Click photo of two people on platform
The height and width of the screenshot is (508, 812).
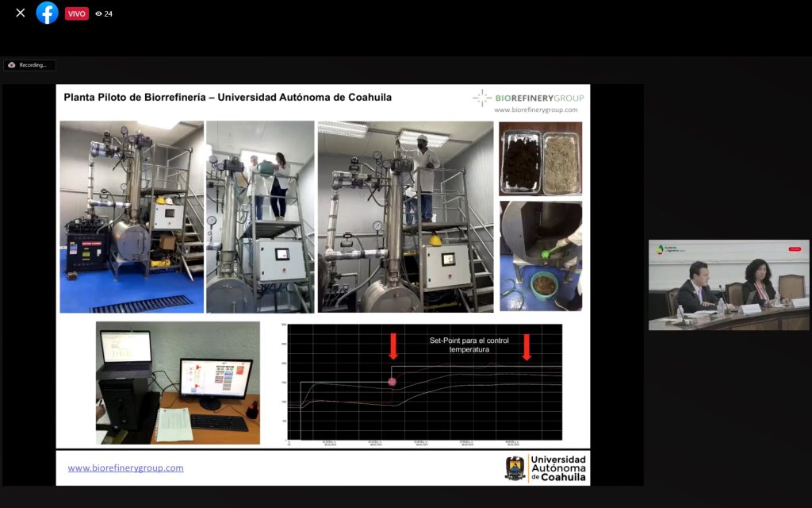[x=260, y=217]
